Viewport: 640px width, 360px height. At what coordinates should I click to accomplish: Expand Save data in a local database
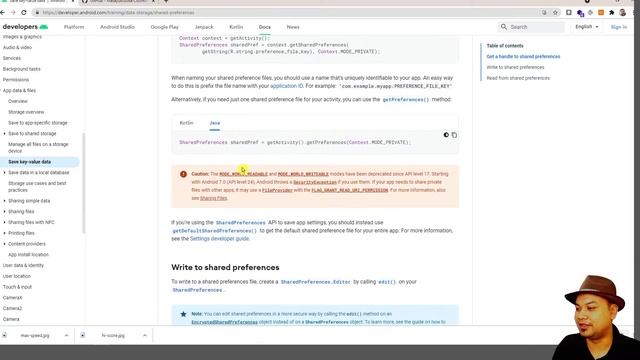pos(4,173)
